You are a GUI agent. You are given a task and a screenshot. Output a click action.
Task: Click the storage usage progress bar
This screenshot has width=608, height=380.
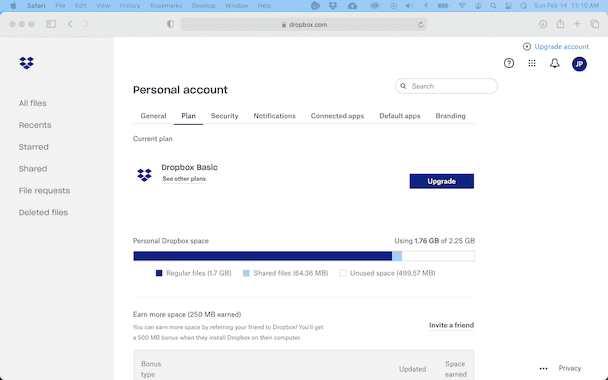[x=304, y=256]
